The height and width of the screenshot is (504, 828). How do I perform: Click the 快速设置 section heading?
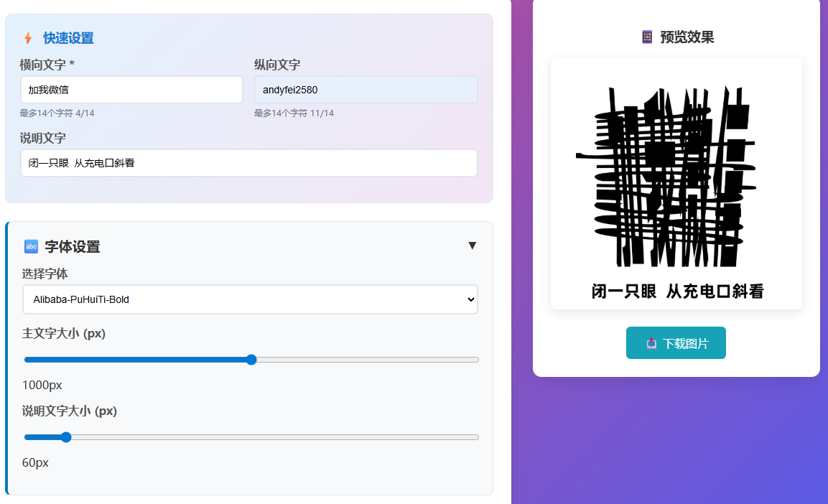click(68, 38)
